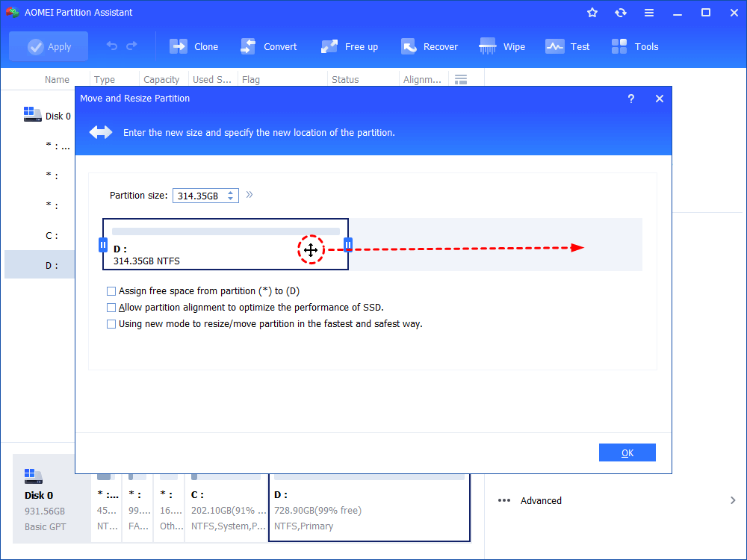Click the Disk 0 931.56GB disk icon
The height and width of the screenshot is (560, 747).
click(x=33, y=476)
